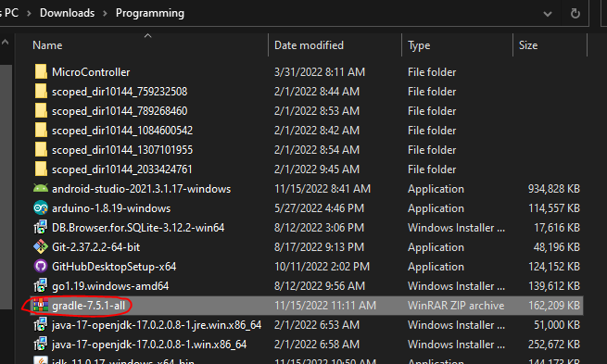
Task: Click the go1.19.windows-amd64 installer icon
Action: tap(41, 286)
